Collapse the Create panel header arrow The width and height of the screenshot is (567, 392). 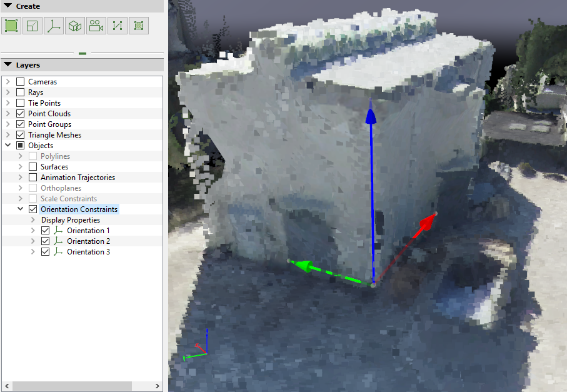[x=8, y=6]
